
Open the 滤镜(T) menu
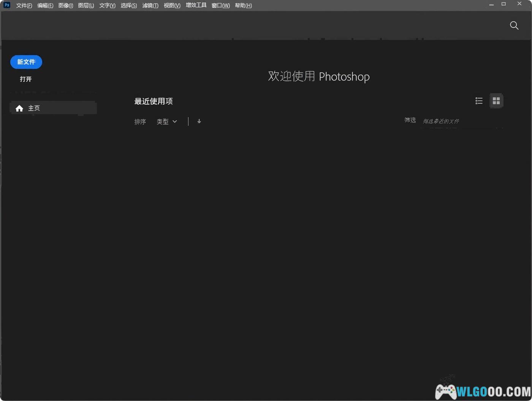tap(150, 5)
